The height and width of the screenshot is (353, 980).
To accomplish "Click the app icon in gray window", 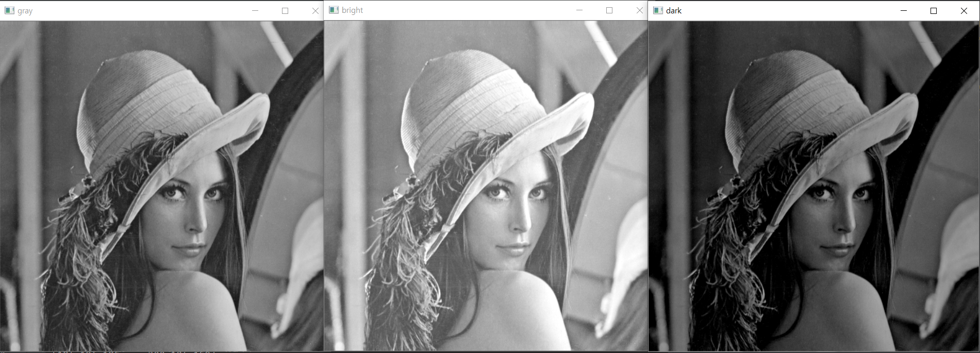I will point(9,10).
